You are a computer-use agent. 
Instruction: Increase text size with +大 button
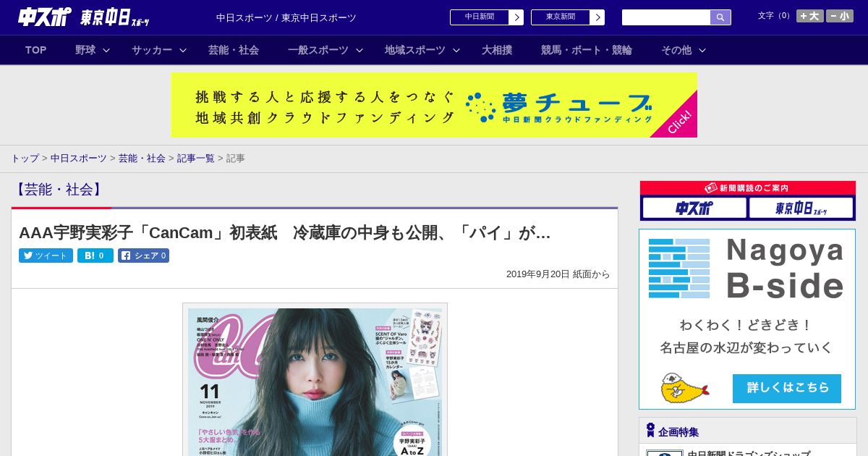810,16
